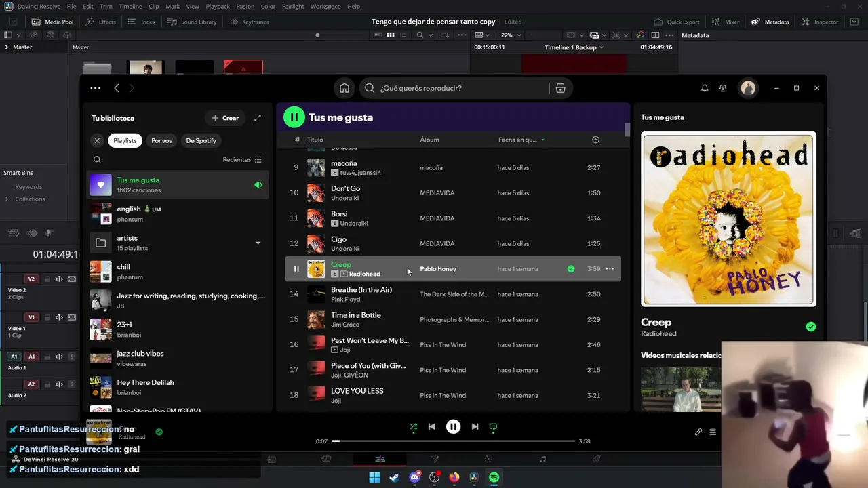868x488 pixels.
Task: Open Spotify browse icon in search bar
Action: (x=560, y=88)
